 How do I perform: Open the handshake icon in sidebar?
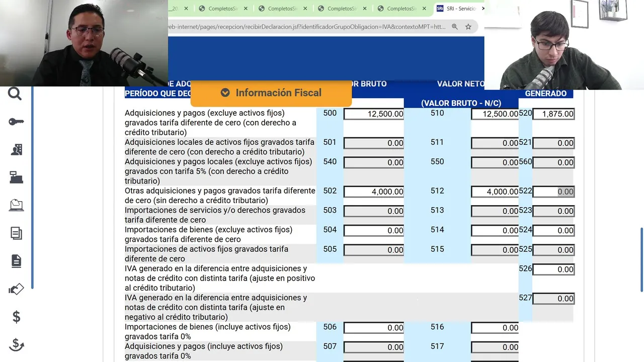[16, 289]
